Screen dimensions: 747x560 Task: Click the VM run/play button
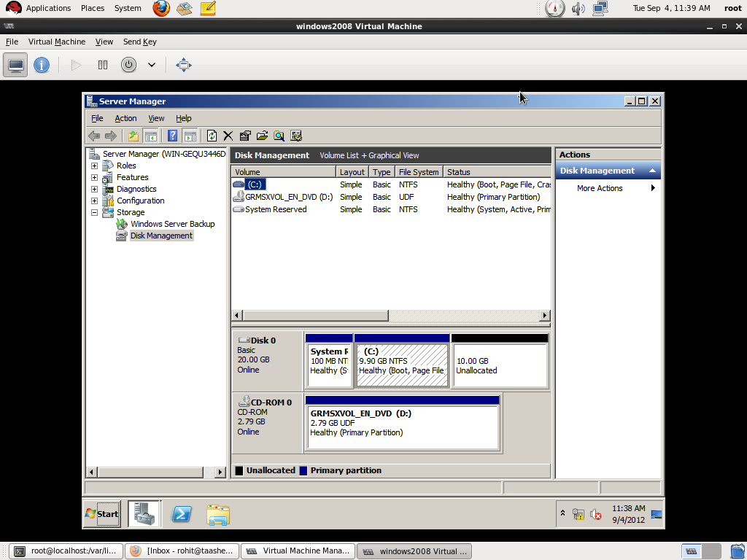(x=76, y=65)
